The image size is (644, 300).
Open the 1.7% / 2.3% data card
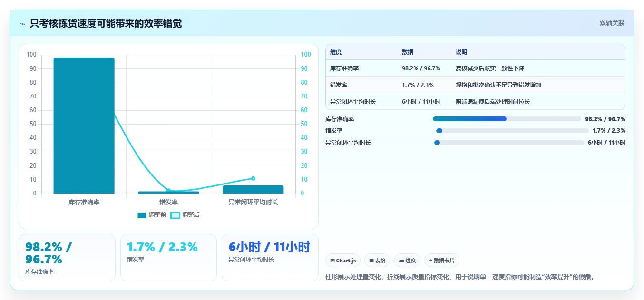[169, 258]
